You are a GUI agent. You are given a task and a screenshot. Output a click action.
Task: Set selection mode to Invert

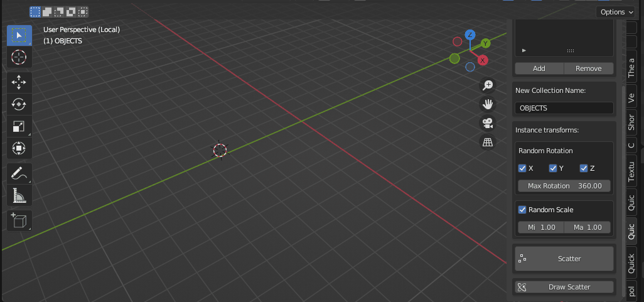tap(71, 12)
